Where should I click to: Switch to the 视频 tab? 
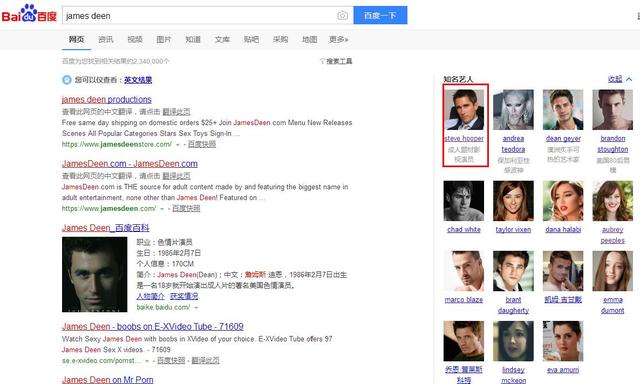[135, 40]
